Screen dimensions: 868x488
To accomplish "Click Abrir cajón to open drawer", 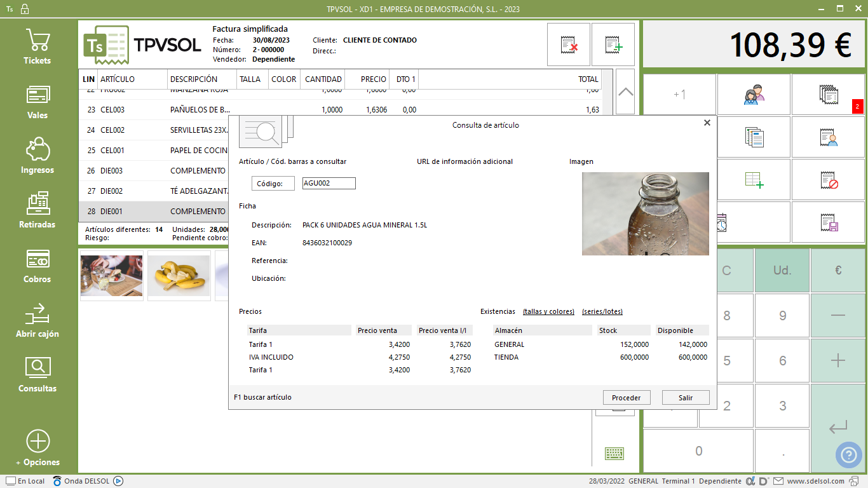I will pyautogui.click(x=37, y=320).
